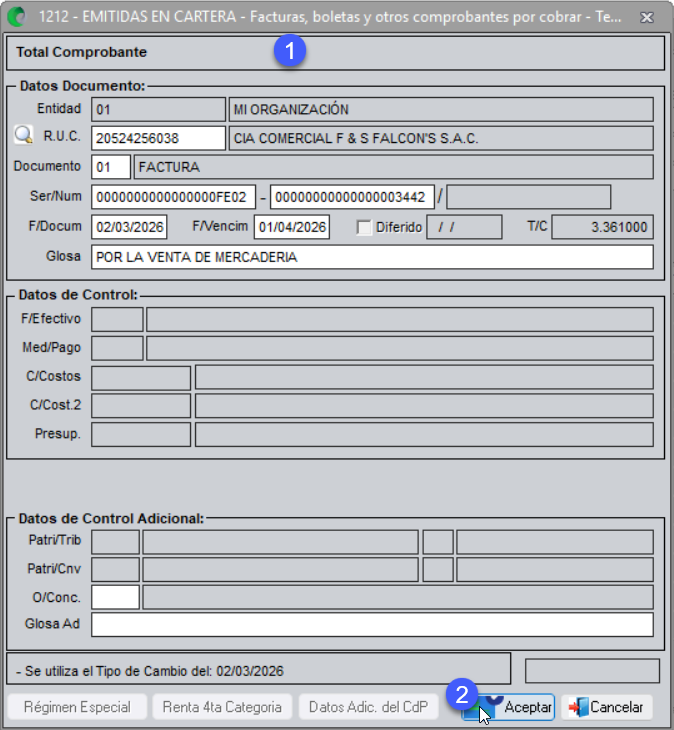Click the series field ending FE02

(173, 197)
